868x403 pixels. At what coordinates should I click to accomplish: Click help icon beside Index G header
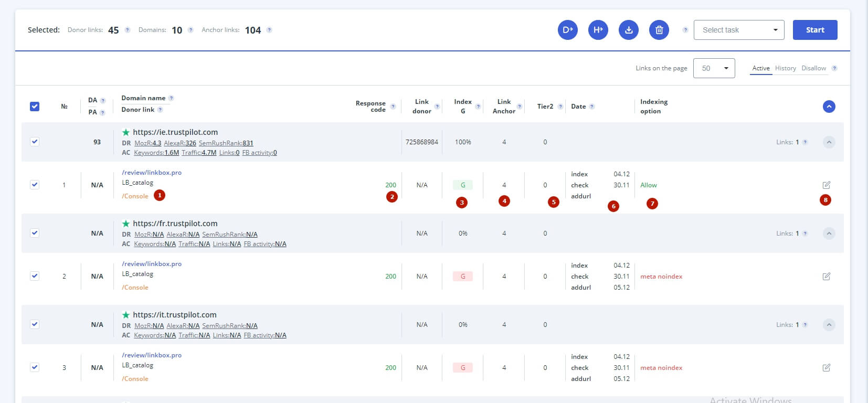[478, 107]
